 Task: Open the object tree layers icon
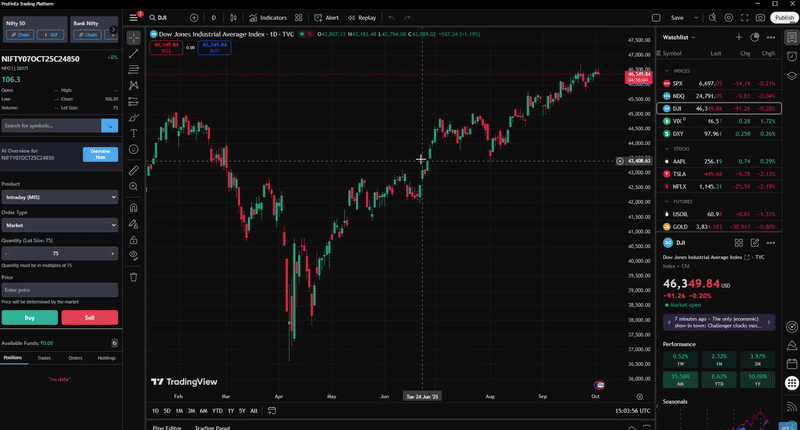pyautogui.click(x=791, y=75)
